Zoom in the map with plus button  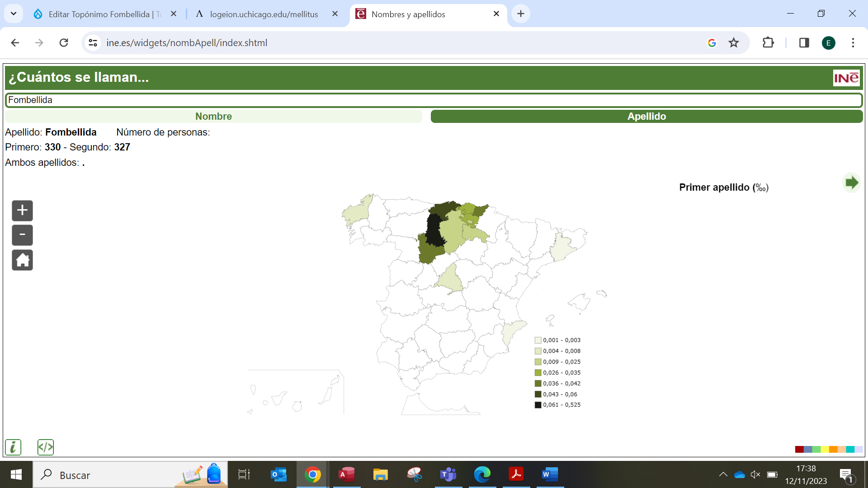22,211
